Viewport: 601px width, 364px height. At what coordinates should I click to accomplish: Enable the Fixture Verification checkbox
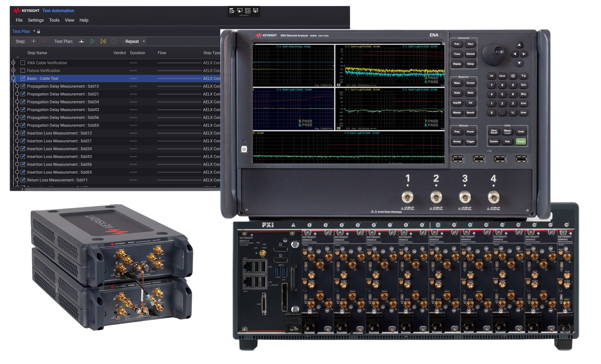(x=23, y=71)
